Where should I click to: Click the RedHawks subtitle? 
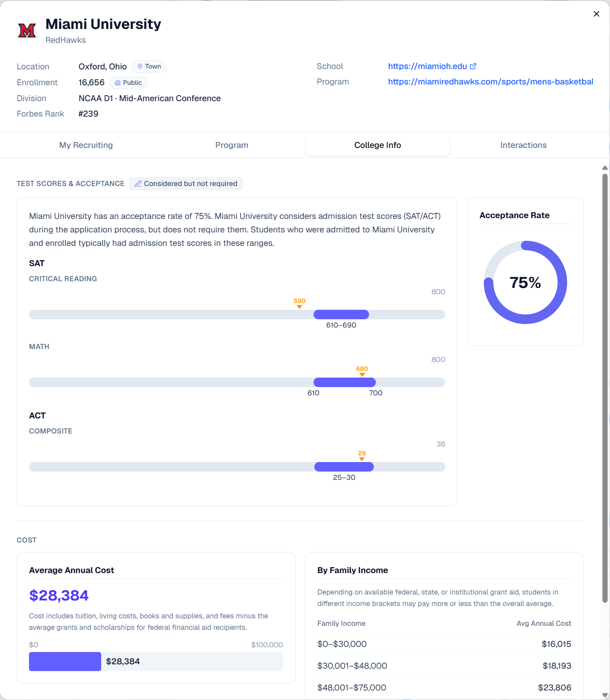pos(65,40)
